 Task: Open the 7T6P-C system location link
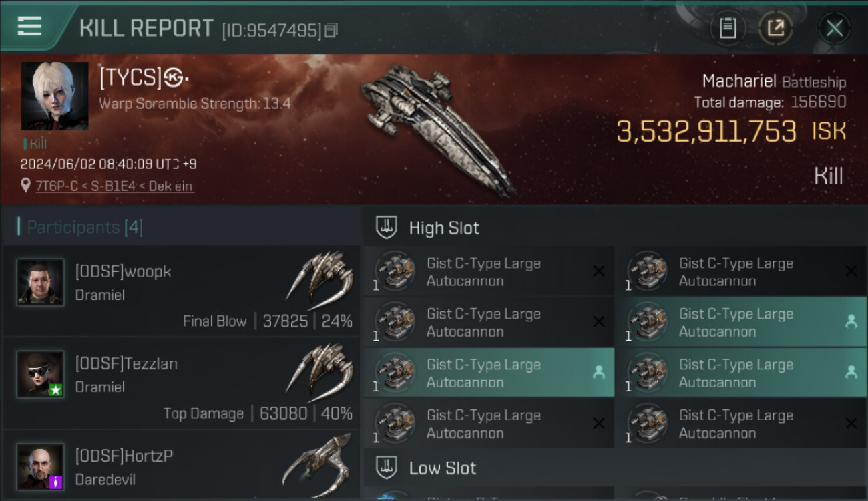coord(115,186)
